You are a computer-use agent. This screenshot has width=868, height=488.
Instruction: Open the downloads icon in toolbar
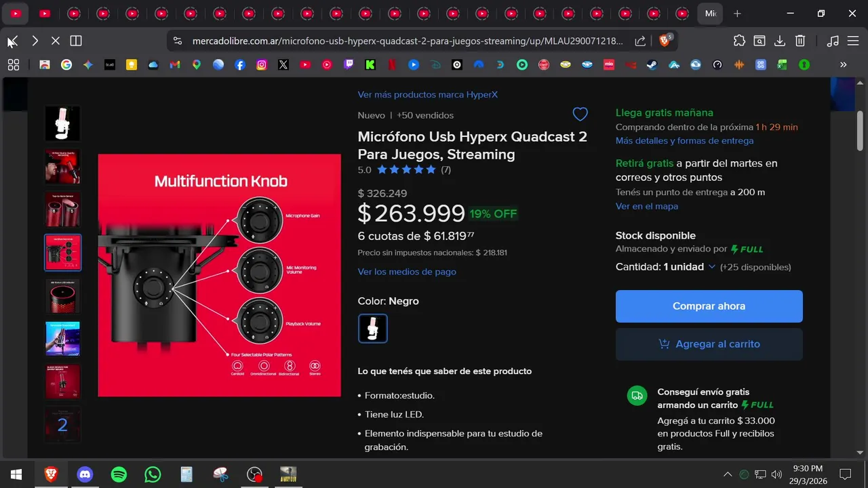coord(780,41)
